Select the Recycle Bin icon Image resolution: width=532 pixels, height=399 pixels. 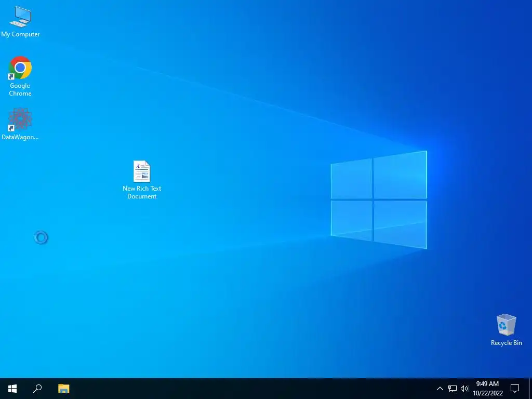506,330
